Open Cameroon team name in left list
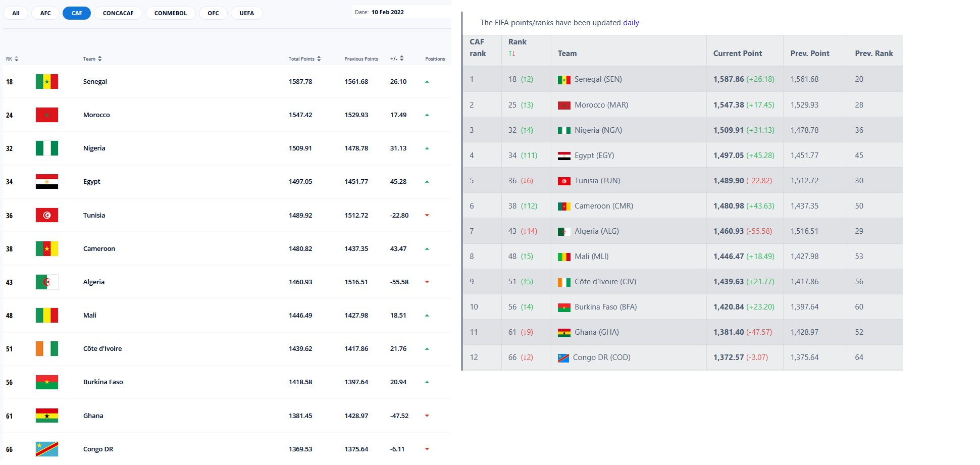The width and height of the screenshot is (980, 465). [x=99, y=248]
